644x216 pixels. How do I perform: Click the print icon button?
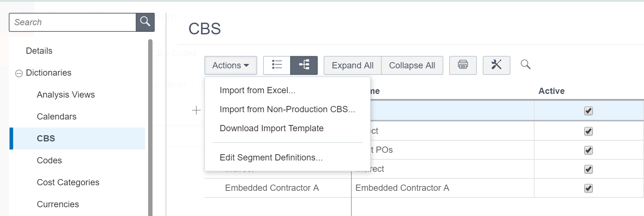pyautogui.click(x=463, y=65)
